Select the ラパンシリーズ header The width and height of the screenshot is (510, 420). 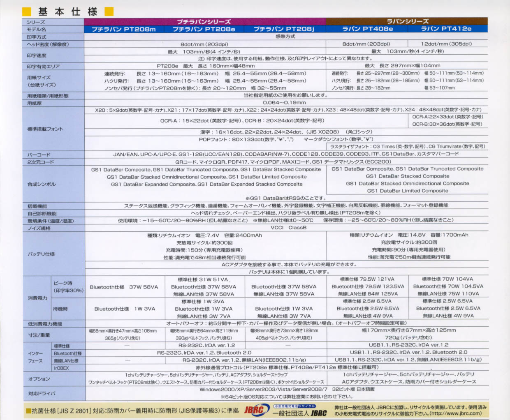[x=407, y=21]
